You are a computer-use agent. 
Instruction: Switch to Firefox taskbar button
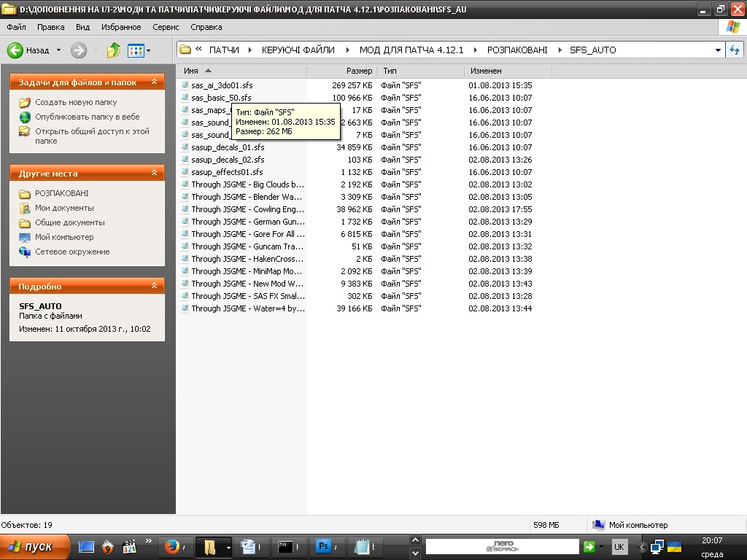[x=175, y=547]
